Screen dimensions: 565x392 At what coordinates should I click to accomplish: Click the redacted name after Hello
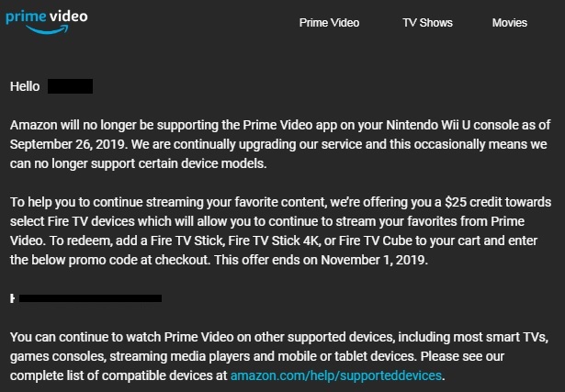tap(70, 87)
